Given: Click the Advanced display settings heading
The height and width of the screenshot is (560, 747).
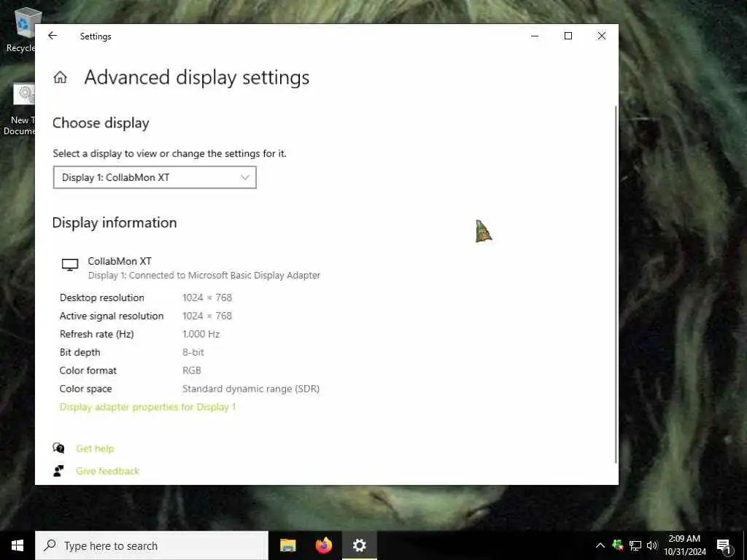Looking at the screenshot, I should (x=197, y=77).
